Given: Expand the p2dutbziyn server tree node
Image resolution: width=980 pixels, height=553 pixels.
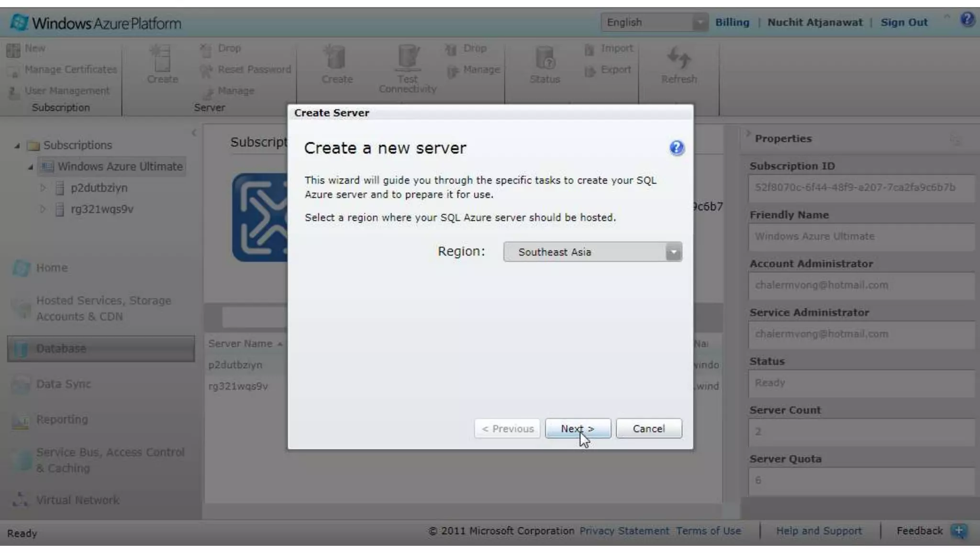Looking at the screenshot, I should (43, 188).
